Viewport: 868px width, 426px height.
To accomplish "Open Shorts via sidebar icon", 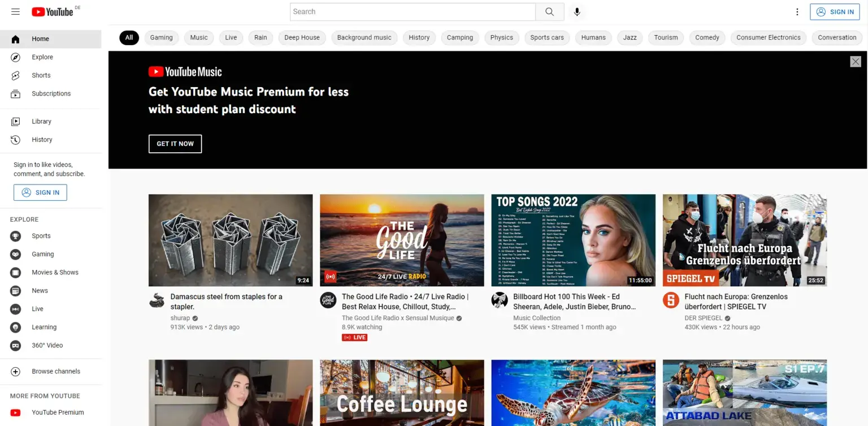I will tap(15, 75).
